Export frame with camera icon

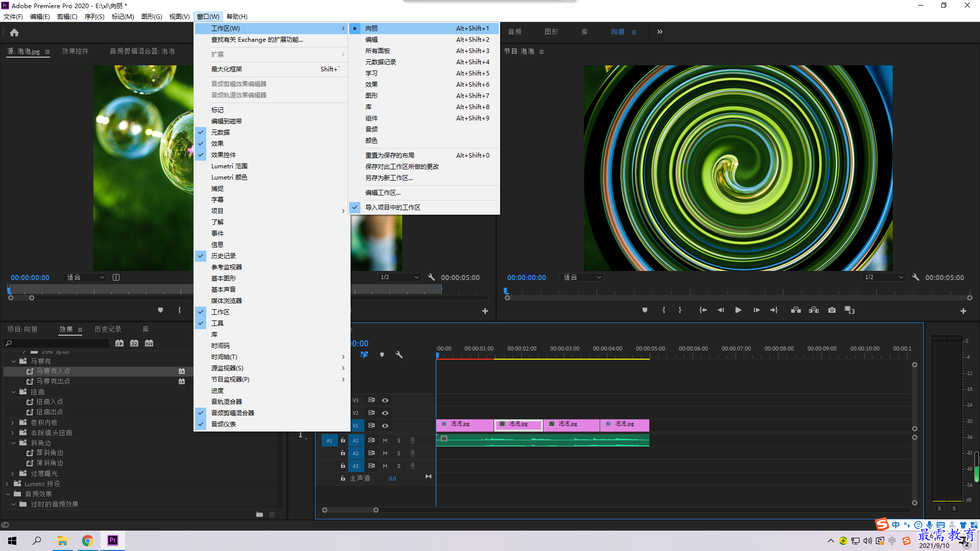click(832, 310)
